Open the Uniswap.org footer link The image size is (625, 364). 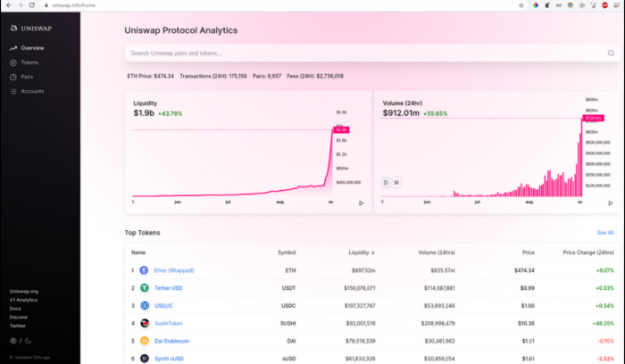point(24,291)
